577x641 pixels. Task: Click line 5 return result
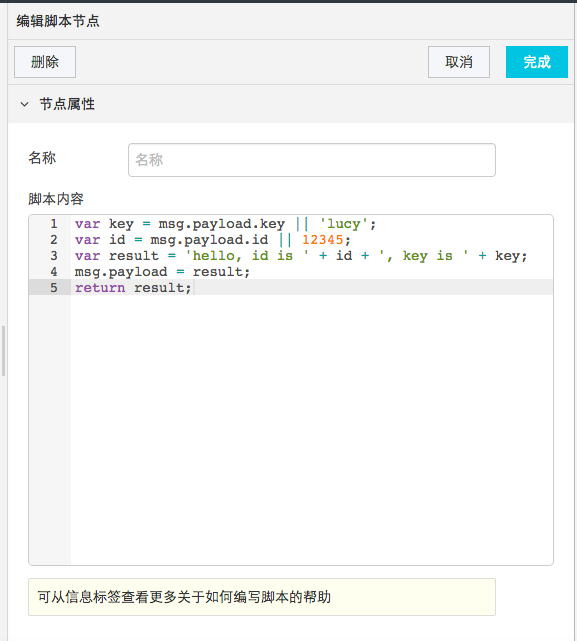133,288
